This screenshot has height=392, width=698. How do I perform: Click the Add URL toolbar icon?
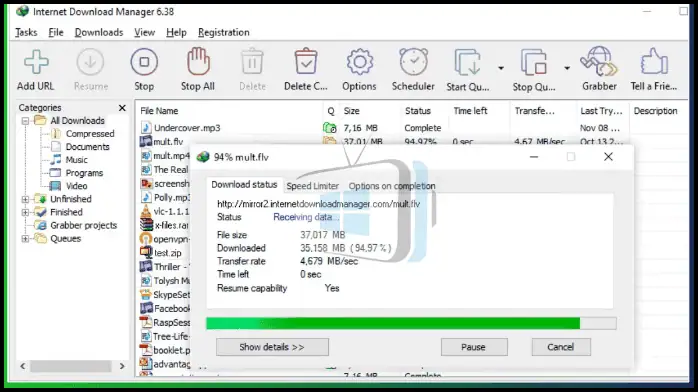click(x=36, y=62)
